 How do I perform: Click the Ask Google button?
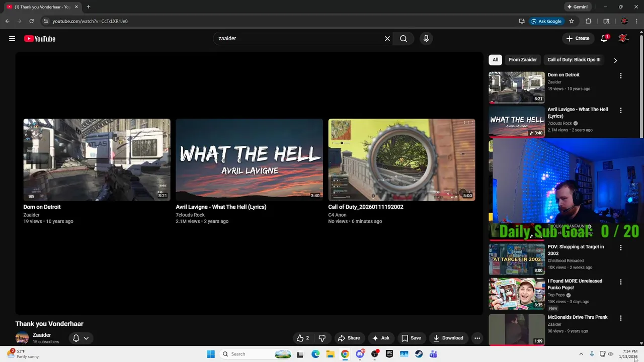546,21
